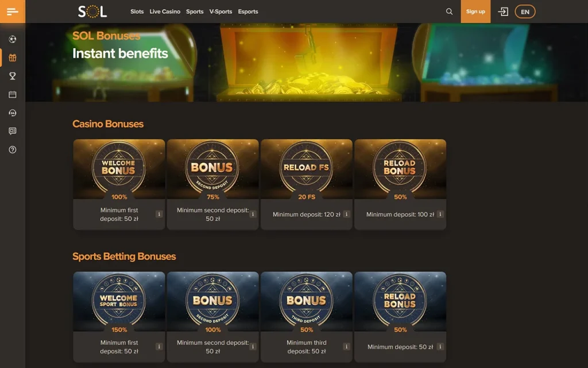Viewport: 588px width, 368px height.
Task: Open the casino Welcome Bonus card image
Action: point(119,169)
